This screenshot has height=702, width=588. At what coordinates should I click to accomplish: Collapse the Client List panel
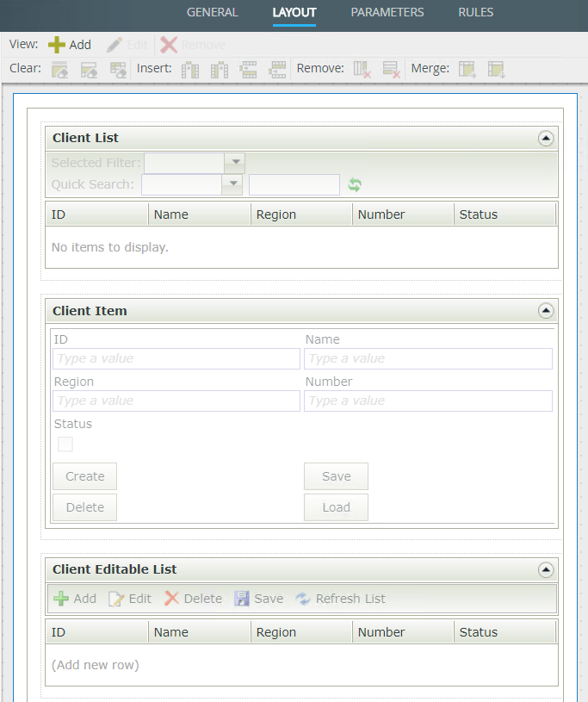545,138
